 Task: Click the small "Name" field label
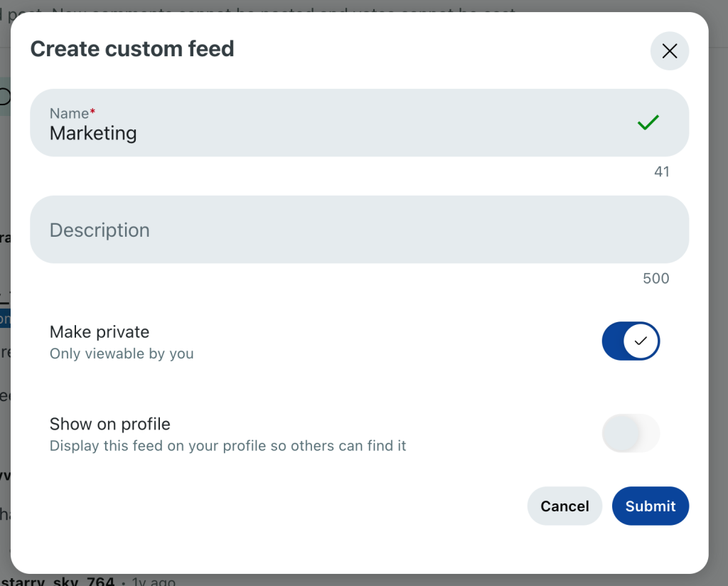(x=69, y=113)
